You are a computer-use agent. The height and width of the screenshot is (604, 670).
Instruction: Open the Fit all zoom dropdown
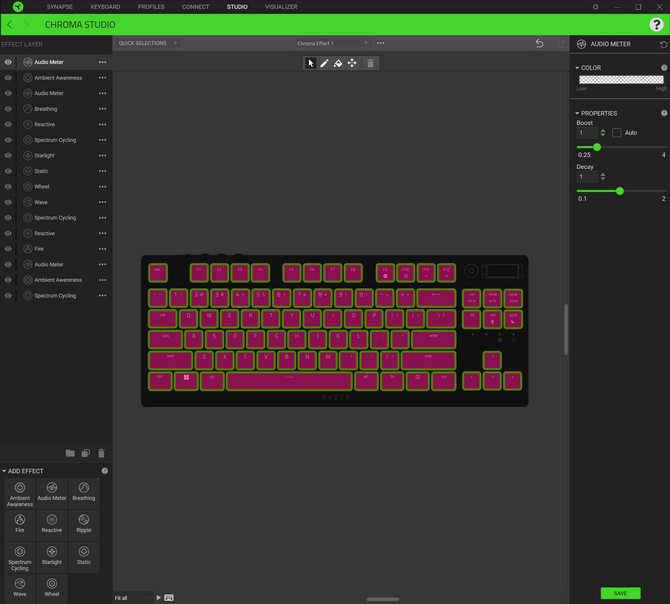click(x=132, y=598)
